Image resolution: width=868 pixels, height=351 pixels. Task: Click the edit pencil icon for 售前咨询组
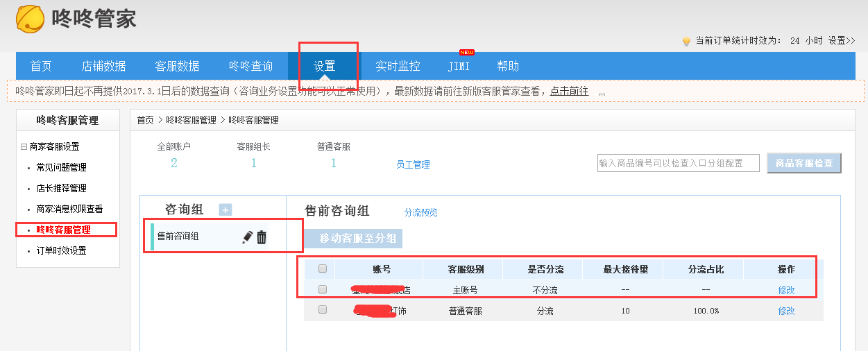pos(247,237)
